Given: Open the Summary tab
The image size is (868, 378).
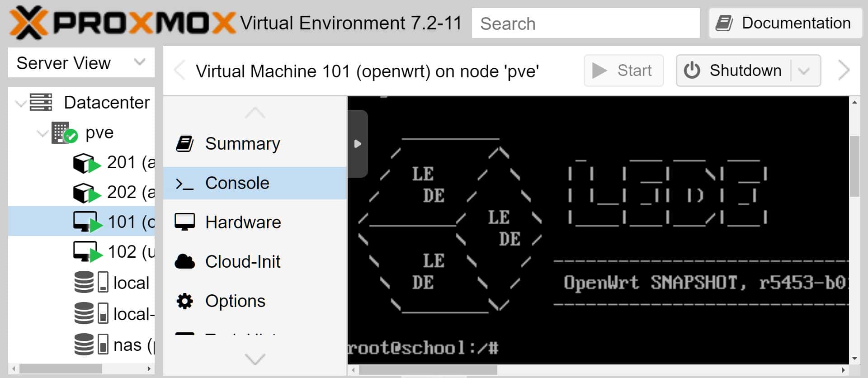Looking at the screenshot, I should (x=242, y=144).
